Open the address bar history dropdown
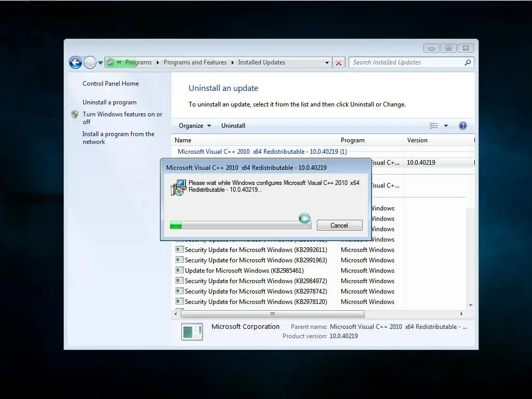The image size is (532, 399). click(327, 62)
